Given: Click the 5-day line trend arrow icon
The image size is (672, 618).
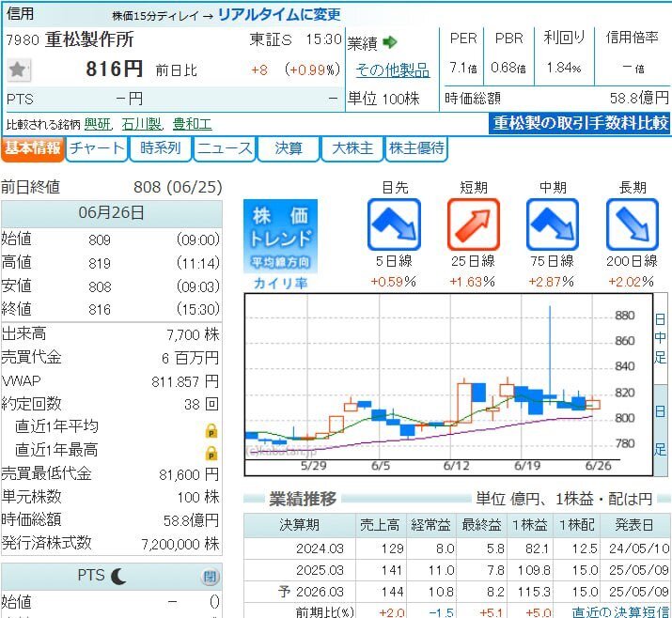Looking at the screenshot, I should point(394,224).
